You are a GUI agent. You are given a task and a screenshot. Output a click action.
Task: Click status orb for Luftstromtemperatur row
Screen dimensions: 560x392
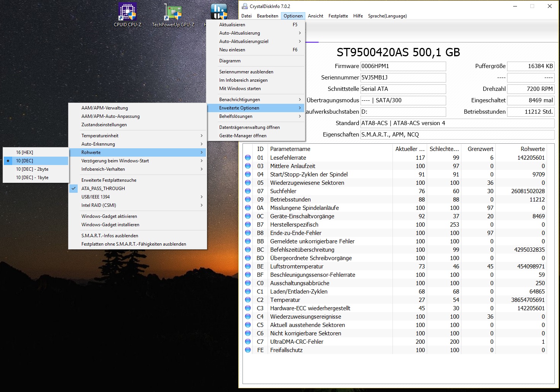pyautogui.click(x=248, y=266)
